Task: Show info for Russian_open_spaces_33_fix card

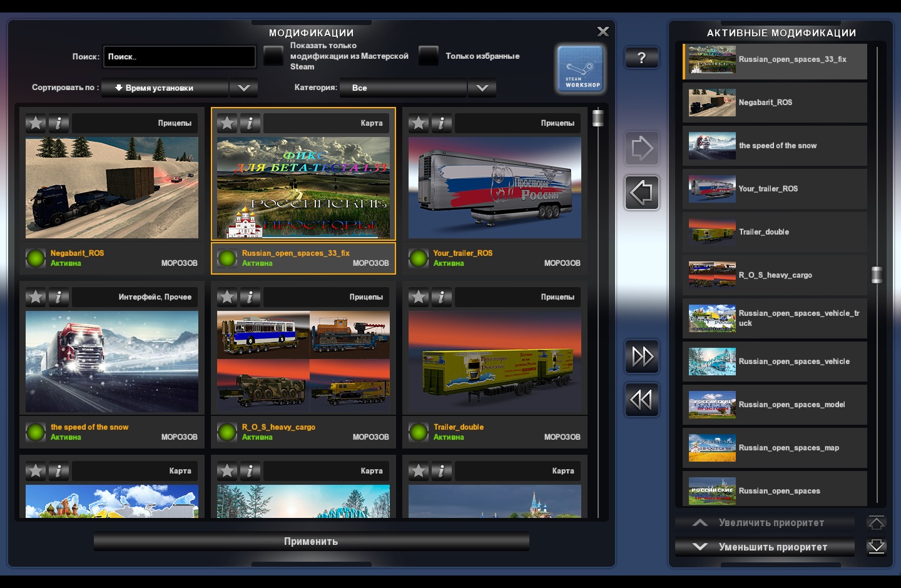Action: (x=250, y=123)
